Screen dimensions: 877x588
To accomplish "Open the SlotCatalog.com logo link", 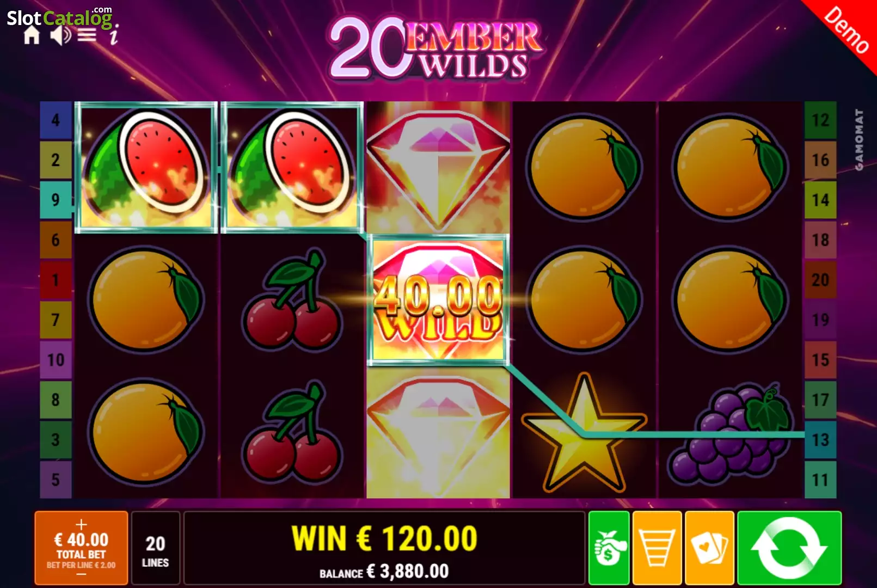I will pyautogui.click(x=59, y=17).
